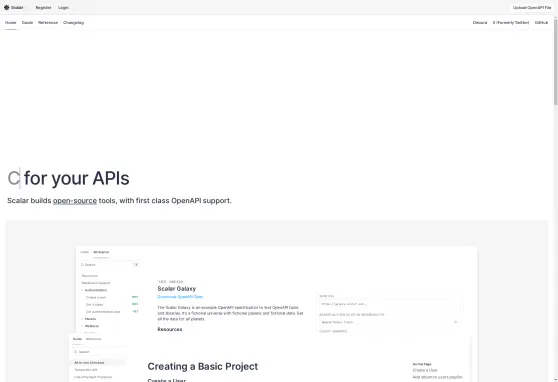Click the Scalar logo icon

6,7
